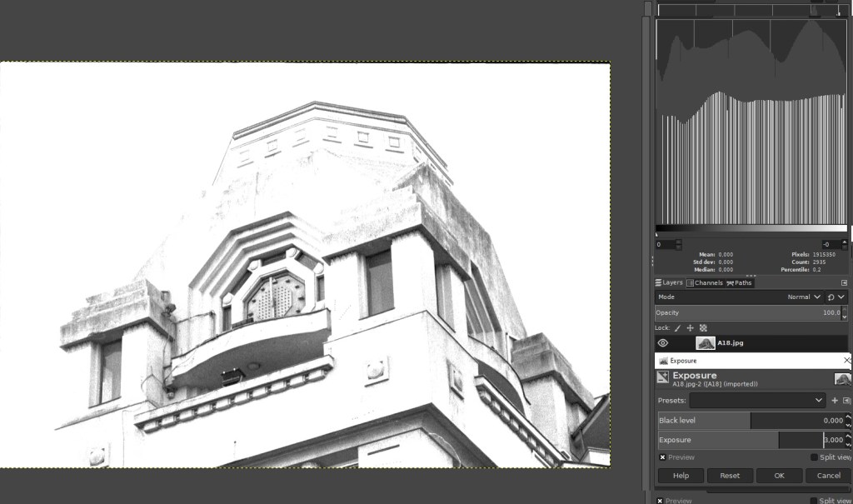The height and width of the screenshot is (504, 853).
Task: Close the Exposure dialog with X
Action: coord(847,361)
